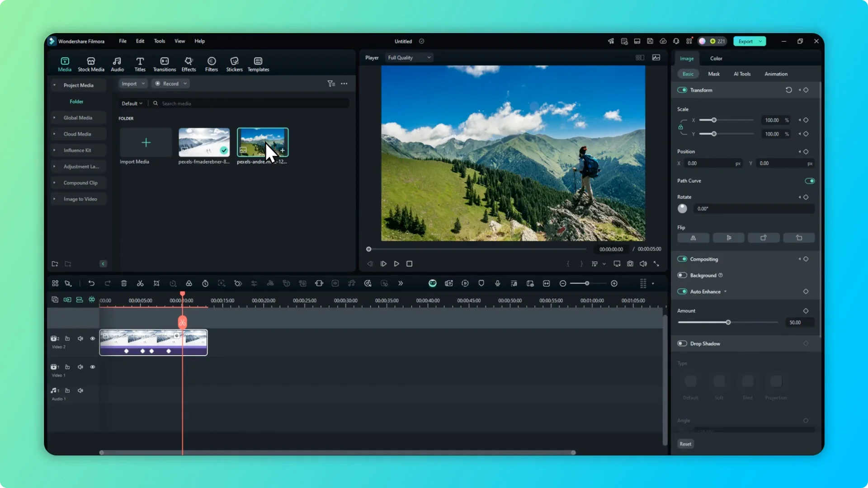
Task: Switch to the Mask tab
Action: point(714,74)
